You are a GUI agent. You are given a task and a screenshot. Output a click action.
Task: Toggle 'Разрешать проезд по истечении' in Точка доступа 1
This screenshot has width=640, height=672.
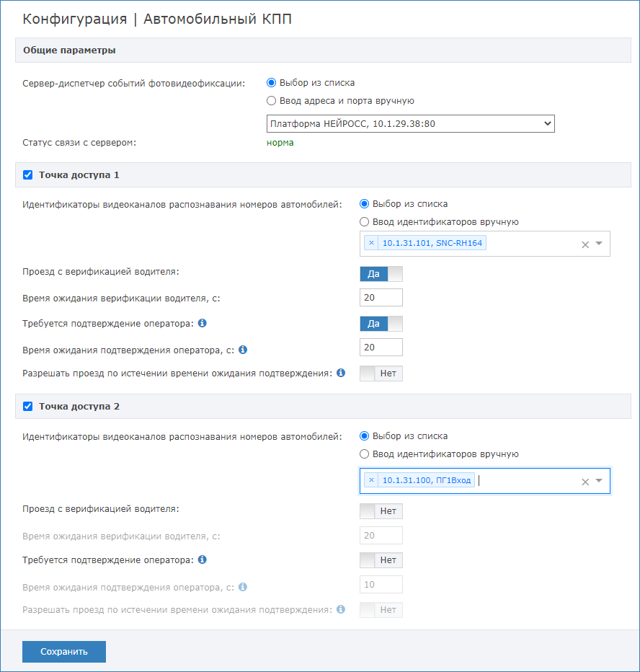pos(381,373)
